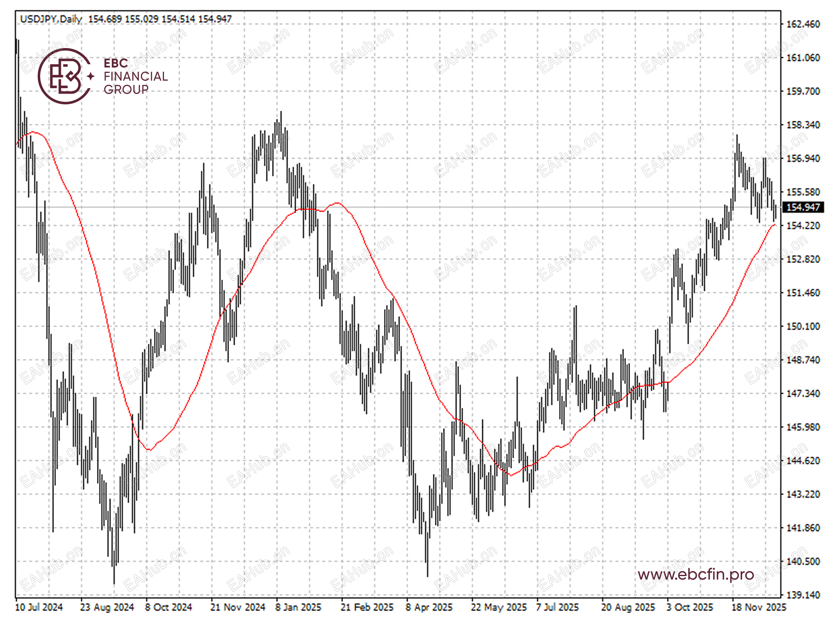
Task: Click the 8 Jan 2025 date label
Action: pos(298,607)
